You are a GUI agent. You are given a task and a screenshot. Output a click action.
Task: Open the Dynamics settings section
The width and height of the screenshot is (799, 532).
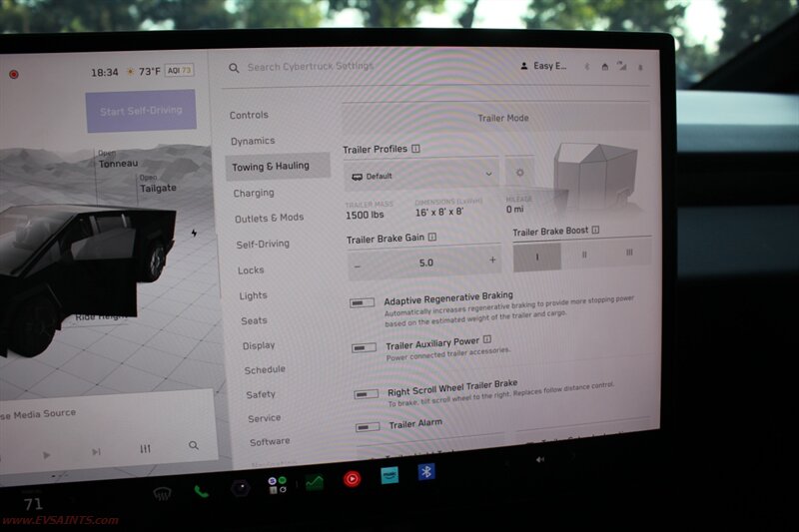pyautogui.click(x=253, y=141)
